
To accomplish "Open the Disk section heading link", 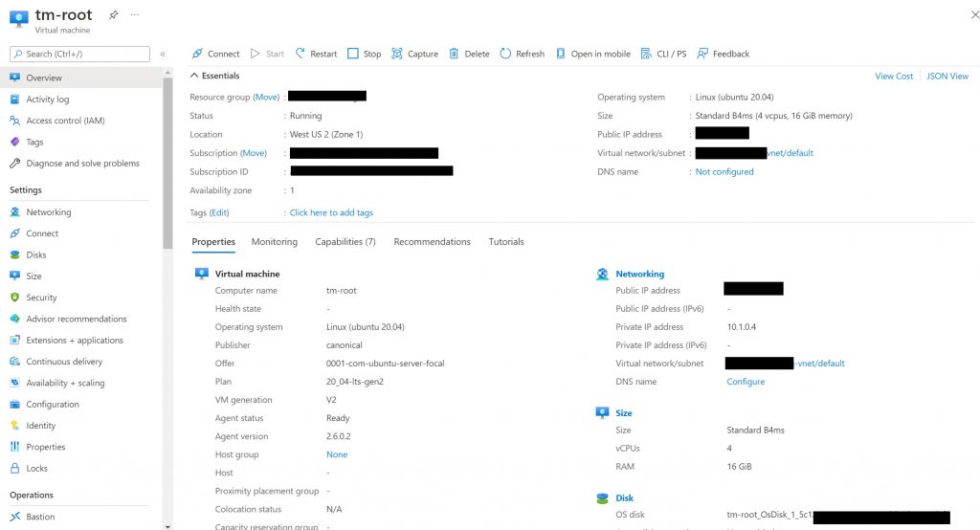I will coord(624,498).
